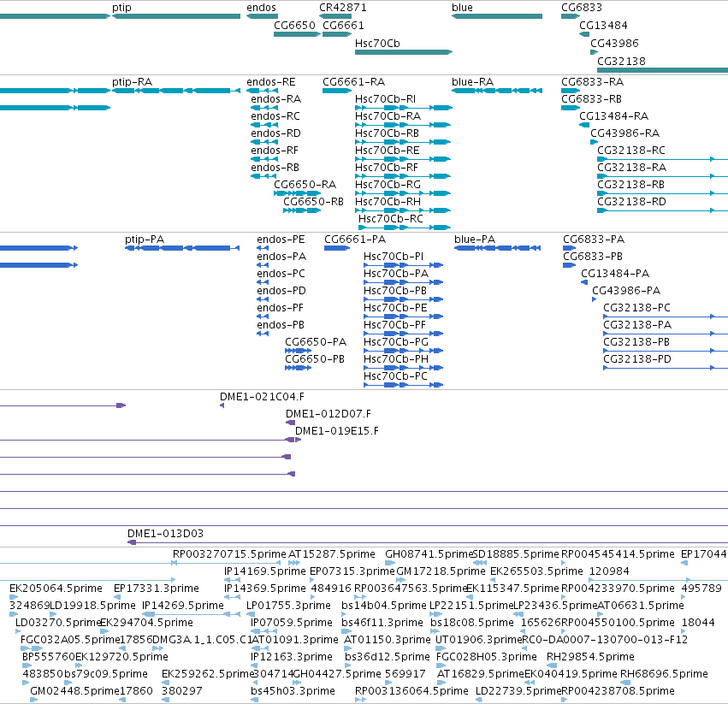
Task: Select the Hsc70Cb-PI protein label
Action: pyautogui.click(x=394, y=257)
